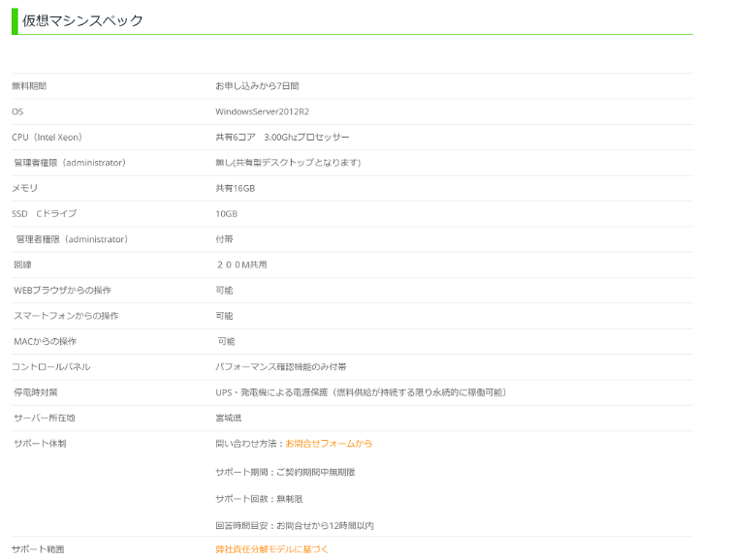Select the WEBブラウザからの操作 label
The image size is (730, 560).
click(62, 291)
